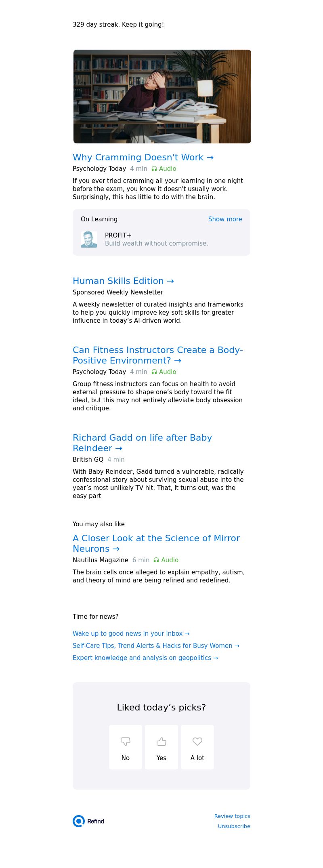The width and height of the screenshot is (323, 868).
Task: Click headphone Audio icon under Why Cramming
Action: 154,169
